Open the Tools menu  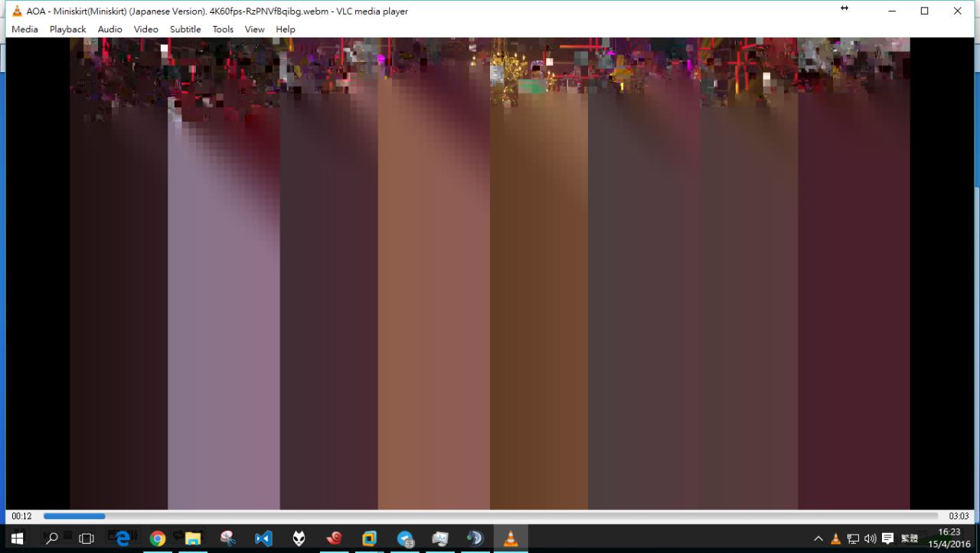(x=223, y=29)
